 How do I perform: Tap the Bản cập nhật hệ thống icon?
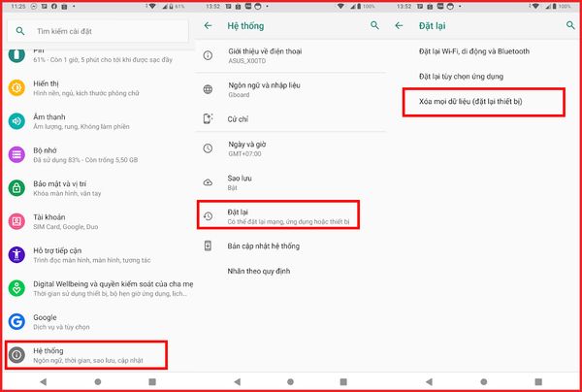pyautogui.click(x=208, y=245)
